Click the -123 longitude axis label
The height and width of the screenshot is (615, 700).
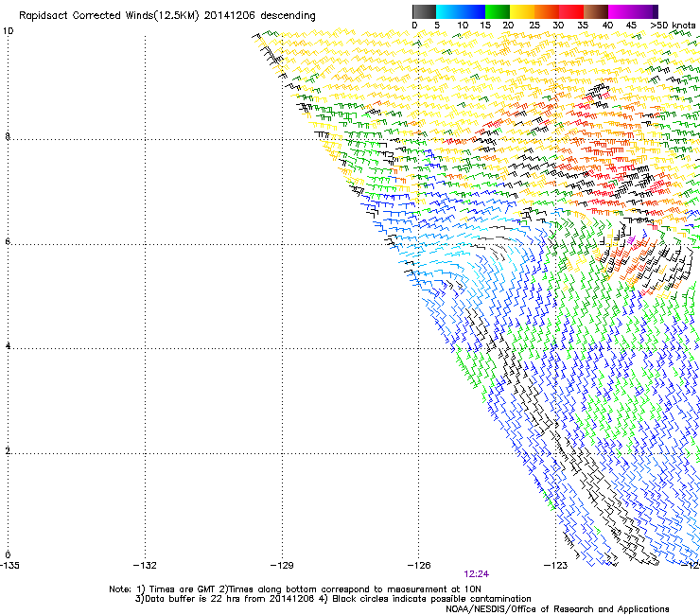click(555, 566)
